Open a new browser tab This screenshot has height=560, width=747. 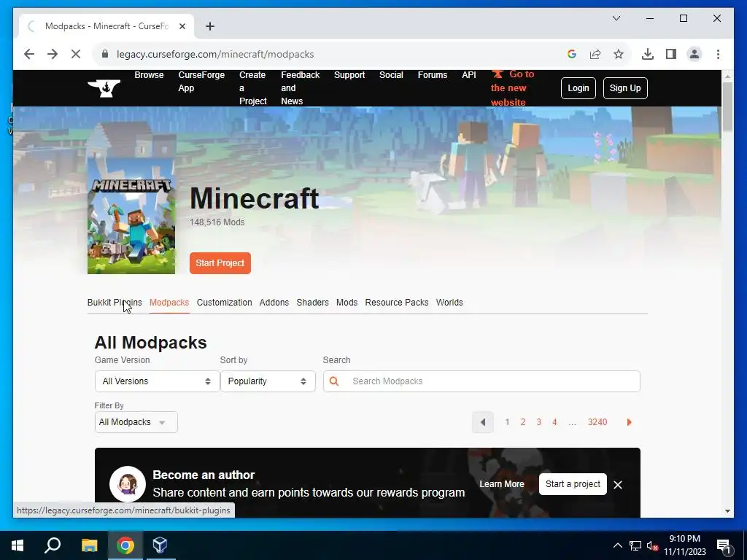[210, 26]
